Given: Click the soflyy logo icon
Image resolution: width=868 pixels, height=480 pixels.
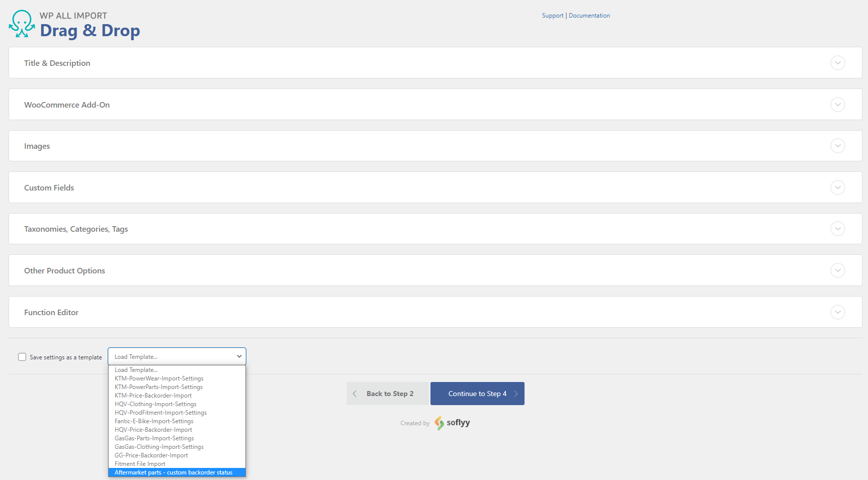Looking at the screenshot, I should pos(439,423).
